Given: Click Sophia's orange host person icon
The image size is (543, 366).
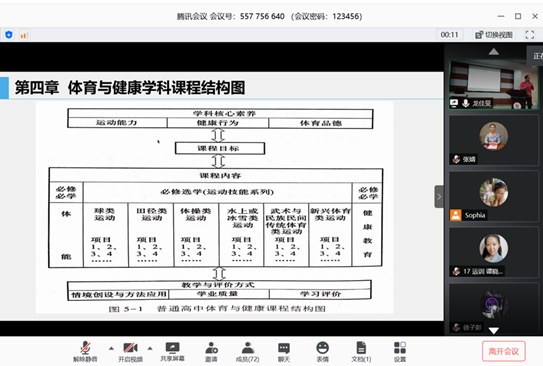Looking at the screenshot, I should (456, 215).
